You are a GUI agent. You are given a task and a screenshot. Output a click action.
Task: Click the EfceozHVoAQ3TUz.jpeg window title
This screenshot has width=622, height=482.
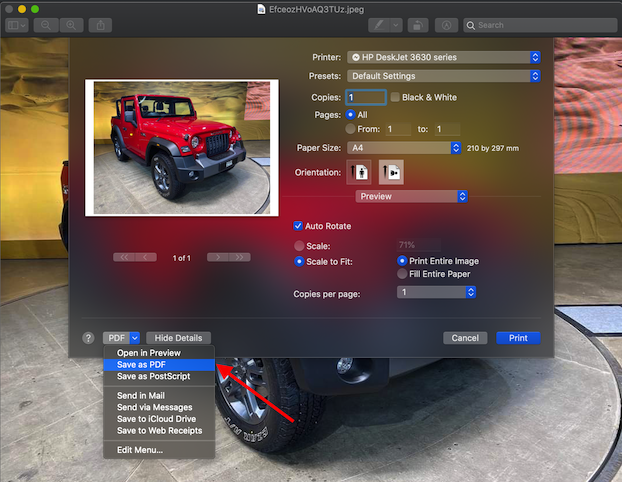316,9
